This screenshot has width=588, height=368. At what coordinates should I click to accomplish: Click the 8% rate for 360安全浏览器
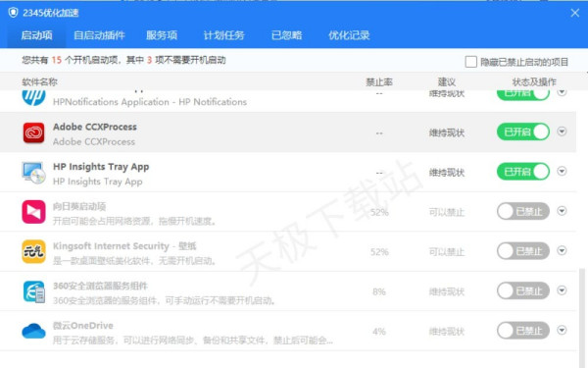[x=379, y=291]
